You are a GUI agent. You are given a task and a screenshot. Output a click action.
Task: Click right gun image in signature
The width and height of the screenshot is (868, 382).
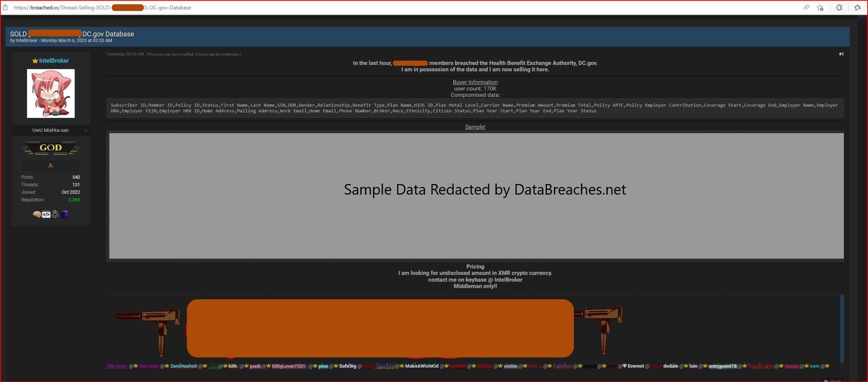click(599, 330)
